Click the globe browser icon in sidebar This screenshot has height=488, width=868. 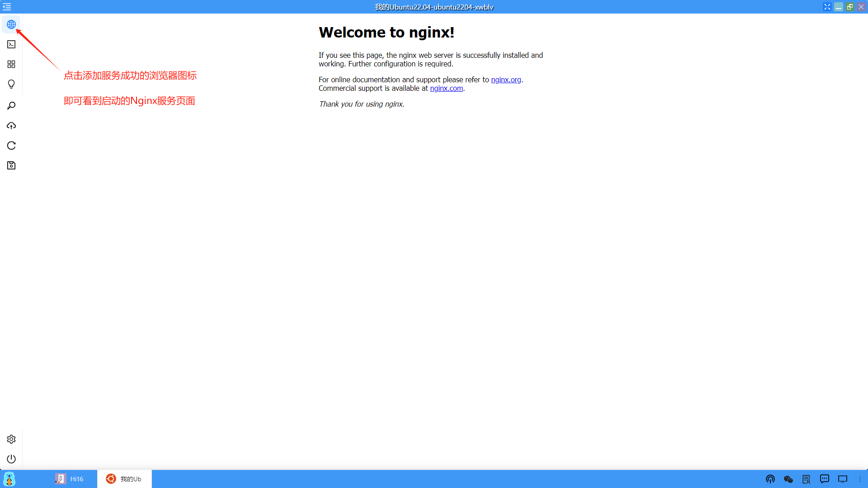11,24
